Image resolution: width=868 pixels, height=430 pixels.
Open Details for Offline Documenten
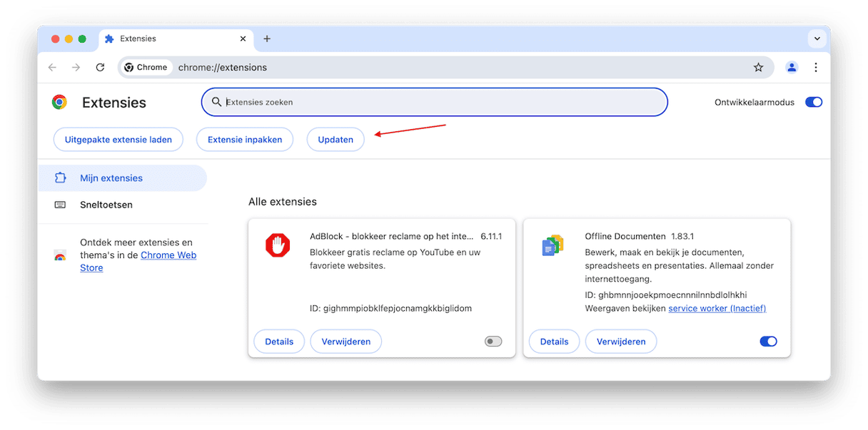[x=554, y=342]
